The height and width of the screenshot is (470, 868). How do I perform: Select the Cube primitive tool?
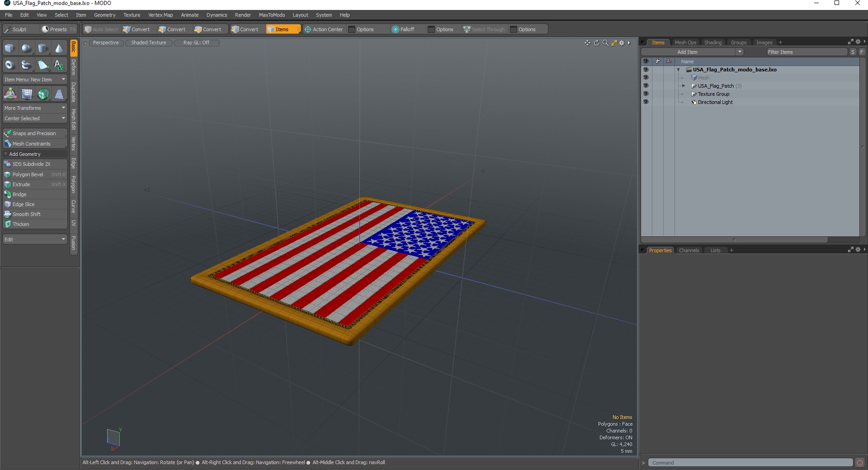coord(9,48)
